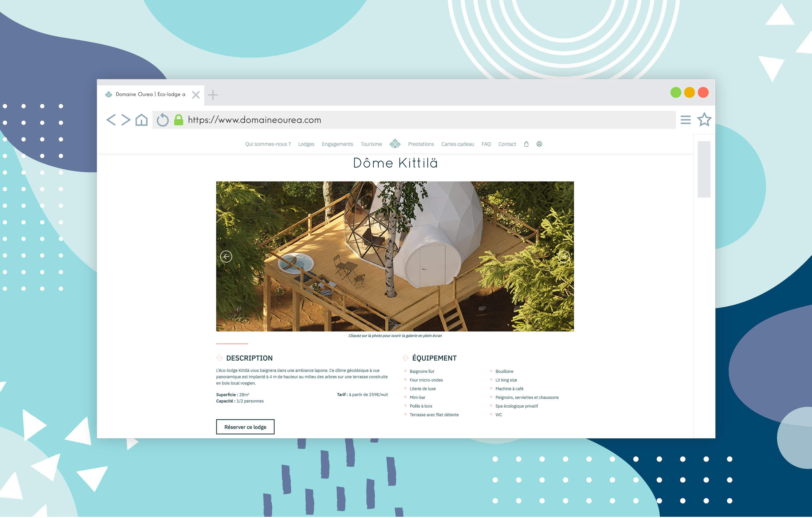The image size is (812, 518).
Task: Go to browser home icon
Action: [x=142, y=120]
